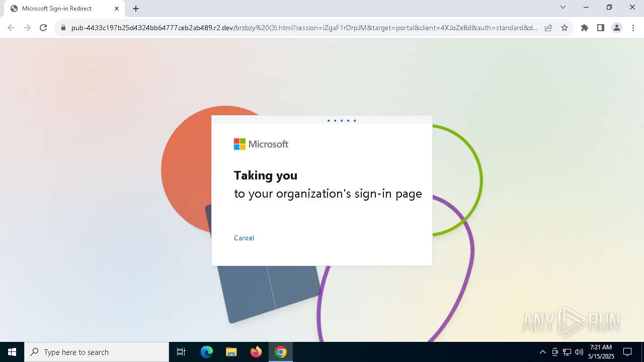Show hidden system tray icons

click(542, 352)
